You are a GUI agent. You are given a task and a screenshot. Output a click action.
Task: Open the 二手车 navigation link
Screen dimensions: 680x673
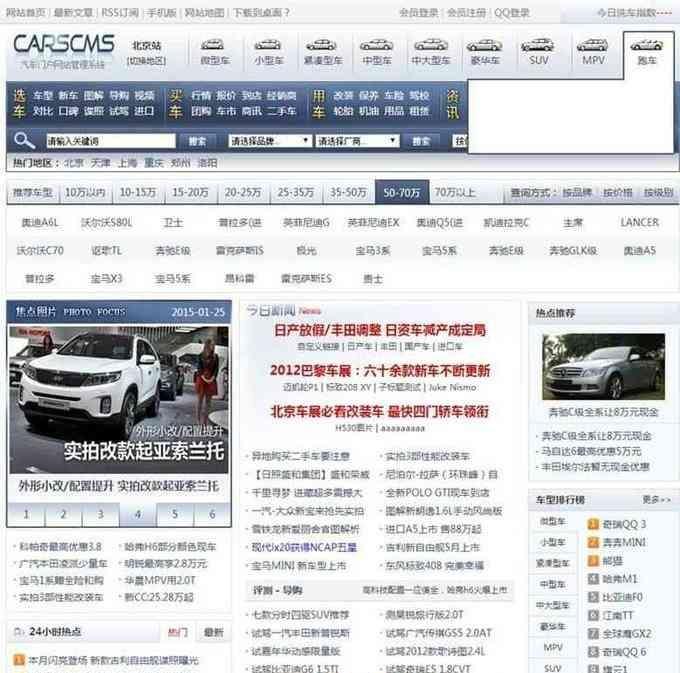coord(281,111)
